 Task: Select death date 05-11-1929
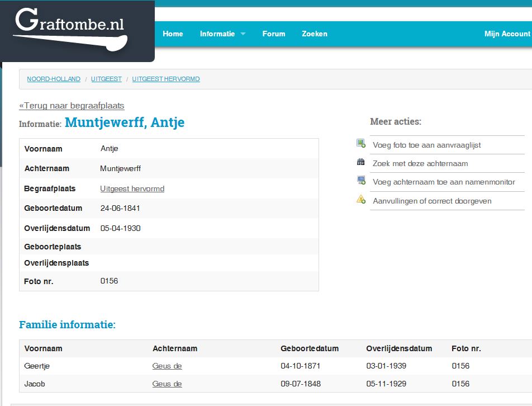(x=386, y=384)
